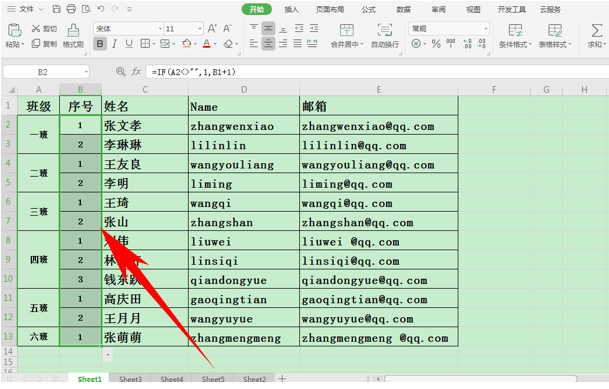
Task: Click the Print icon
Action: tap(71, 9)
